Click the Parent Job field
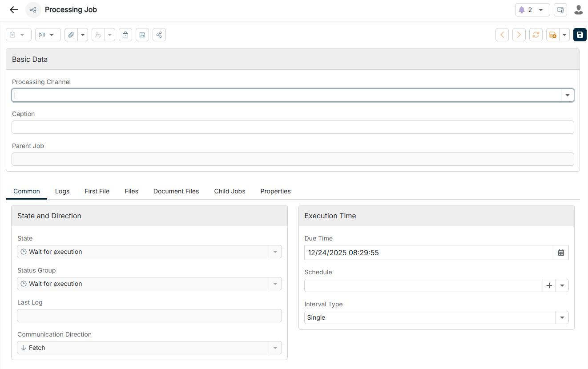588x369 pixels. 293,159
